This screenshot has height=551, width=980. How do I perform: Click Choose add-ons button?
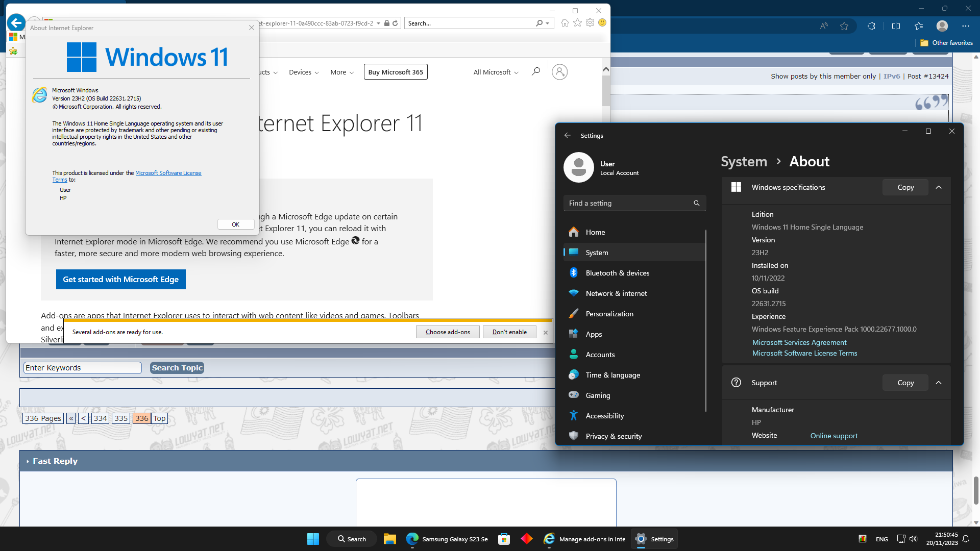(x=448, y=332)
